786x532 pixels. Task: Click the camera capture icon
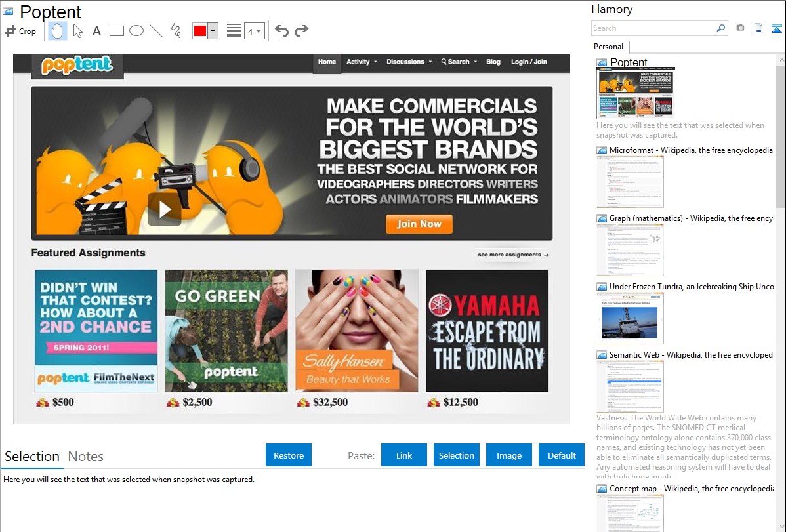click(x=740, y=28)
